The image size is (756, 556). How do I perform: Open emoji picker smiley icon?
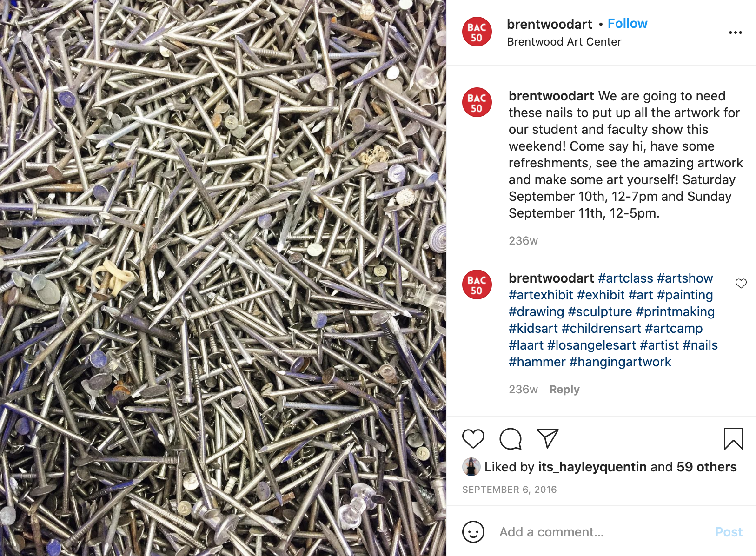[473, 531]
